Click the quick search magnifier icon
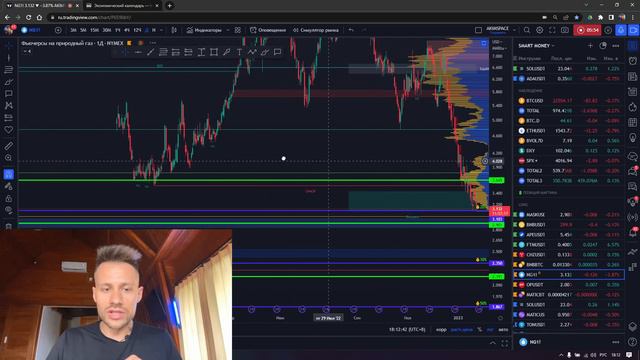The width and height of the screenshot is (640, 360). pos(527,30)
